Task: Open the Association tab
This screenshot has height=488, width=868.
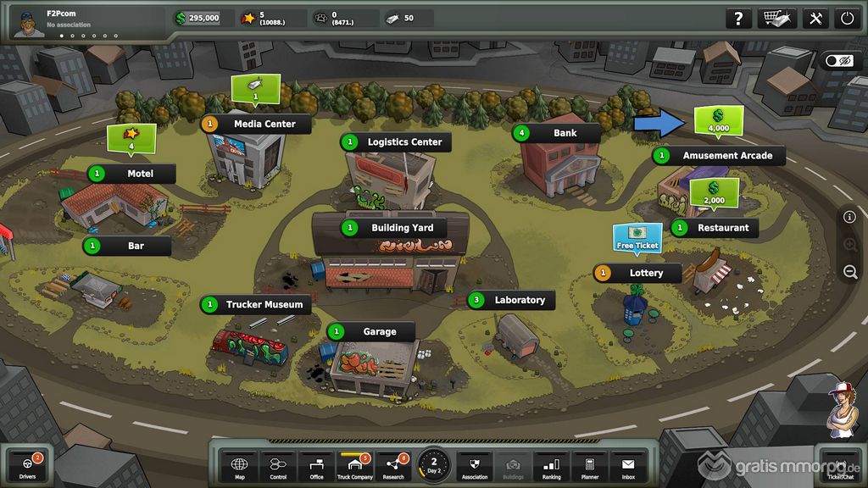Action: (475, 467)
